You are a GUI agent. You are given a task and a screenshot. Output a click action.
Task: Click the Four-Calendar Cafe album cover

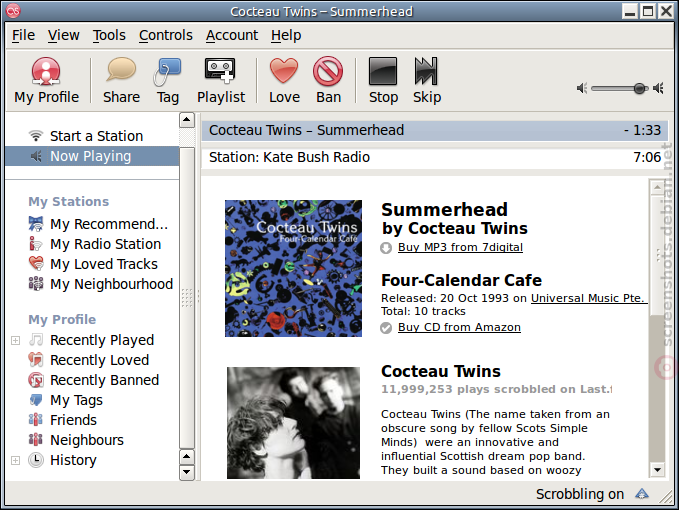293,268
